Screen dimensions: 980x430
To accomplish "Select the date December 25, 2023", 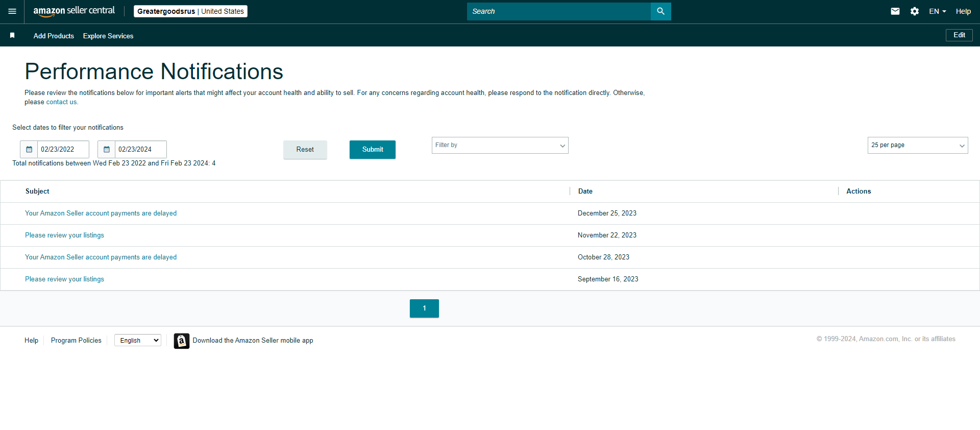I will pyautogui.click(x=607, y=213).
